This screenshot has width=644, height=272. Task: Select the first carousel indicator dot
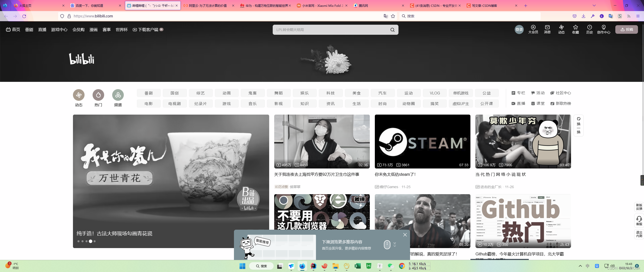coord(78,241)
